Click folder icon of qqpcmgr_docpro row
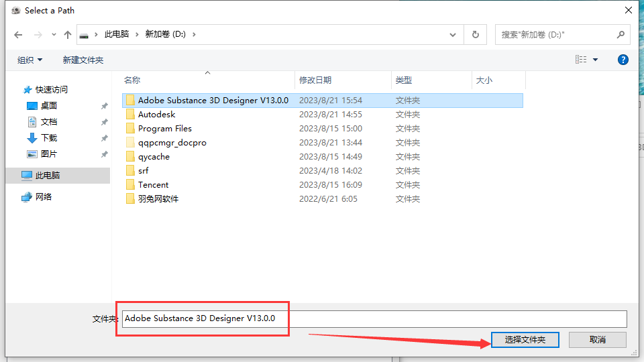Screen dimensions: 644x362 tap(130, 142)
